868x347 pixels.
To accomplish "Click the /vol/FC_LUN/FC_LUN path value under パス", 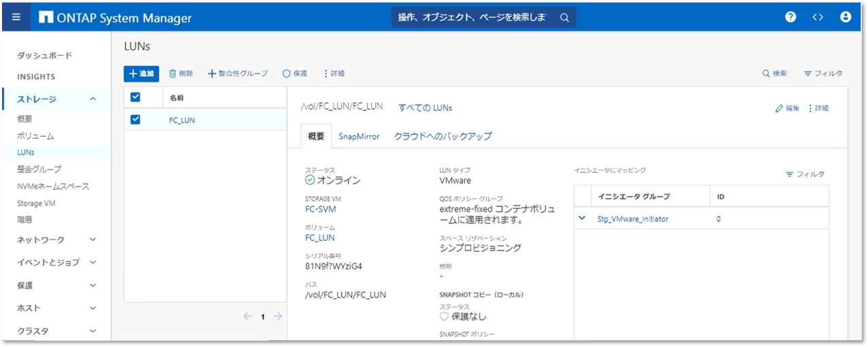I will 345,295.
